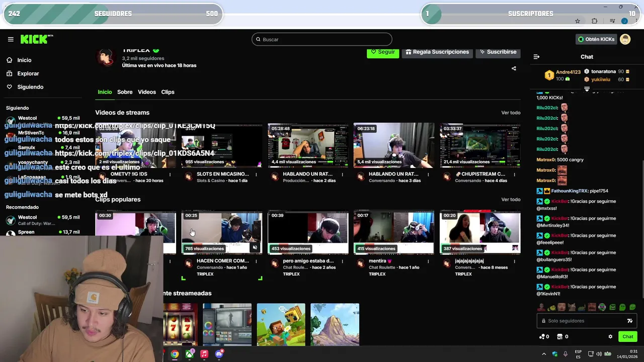The width and height of the screenshot is (644, 362).
Task: Switch to the Videos tab
Action: (x=147, y=92)
